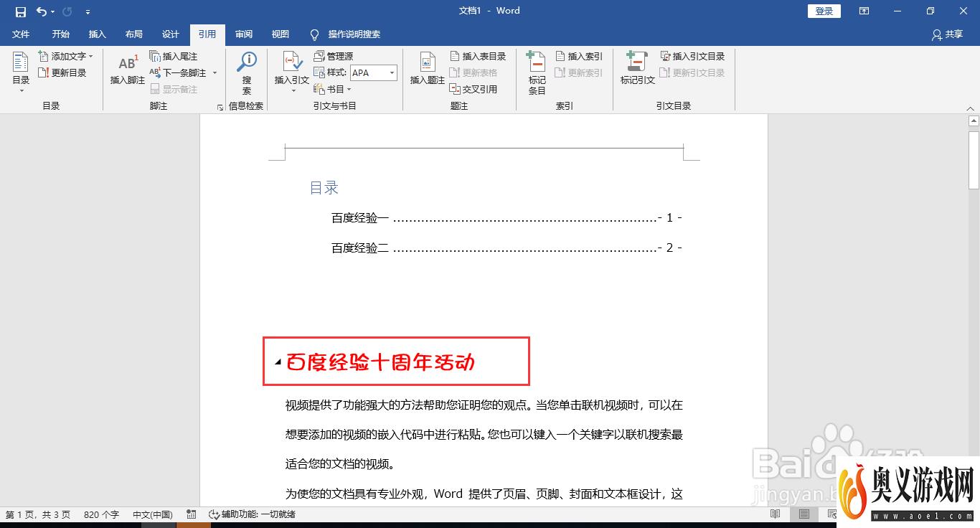Click the macro recording icon in status bar
This screenshot has width=980, height=528.
pos(191,514)
